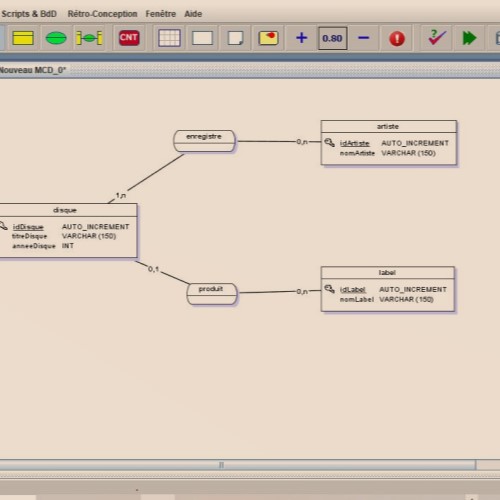Viewport: 500px width, 500px height.
Task: Click the disque entity header
Action: point(68,210)
